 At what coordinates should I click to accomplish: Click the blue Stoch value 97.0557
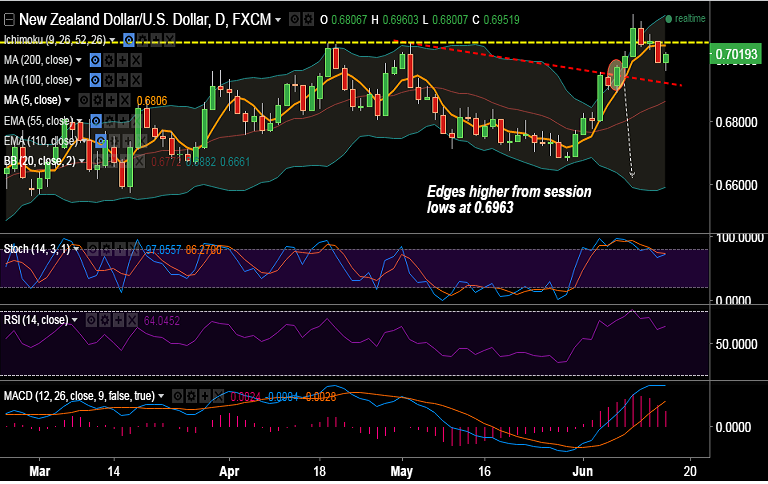pos(164,250)
